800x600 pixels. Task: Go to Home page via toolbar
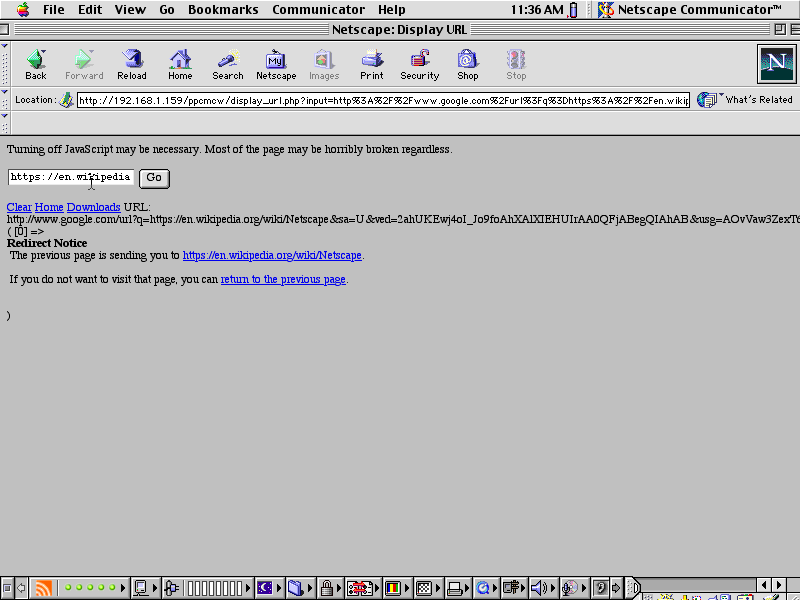[180, 64]
